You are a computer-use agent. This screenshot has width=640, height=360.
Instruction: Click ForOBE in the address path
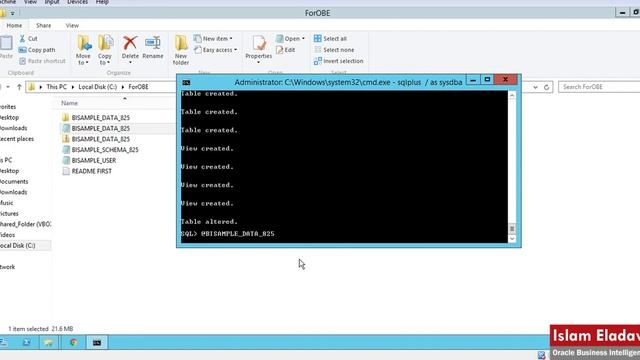coord(138,87)
